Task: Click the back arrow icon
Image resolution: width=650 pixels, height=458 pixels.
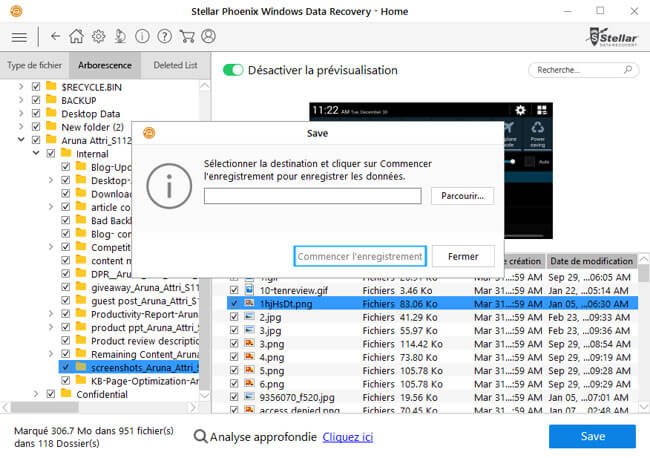Action: click(x=55, y=36)
